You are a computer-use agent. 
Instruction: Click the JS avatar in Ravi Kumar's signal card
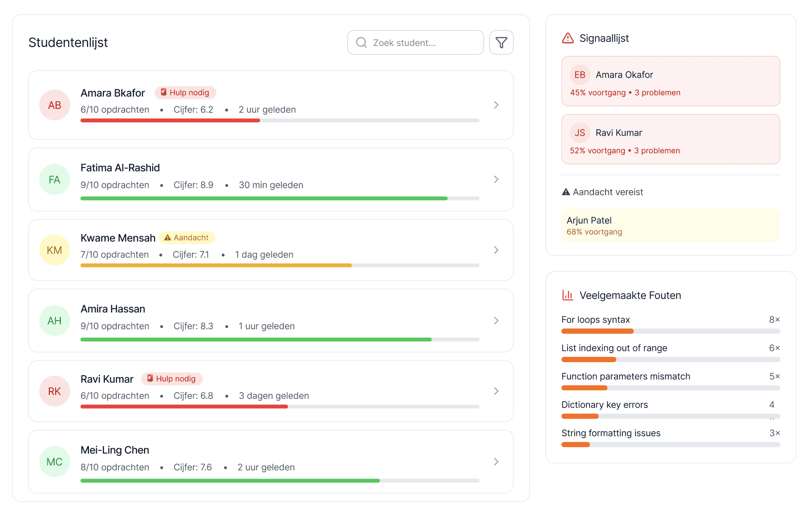(580, 132)
